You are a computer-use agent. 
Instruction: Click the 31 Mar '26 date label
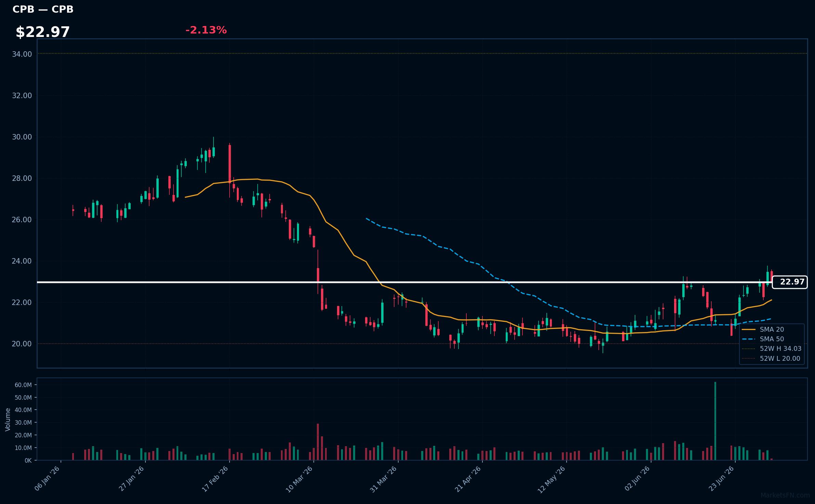(383, 479)
